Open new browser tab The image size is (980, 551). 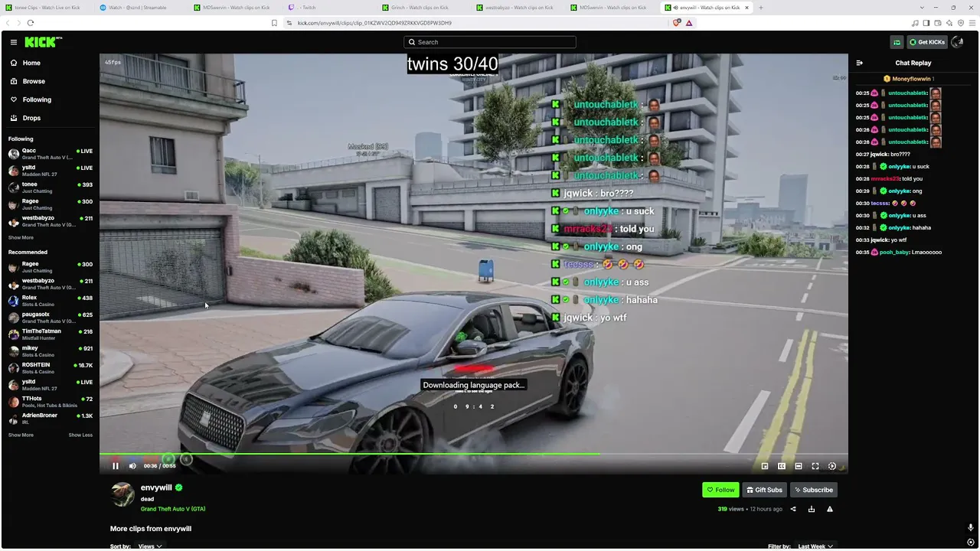(x=760, y=8)
